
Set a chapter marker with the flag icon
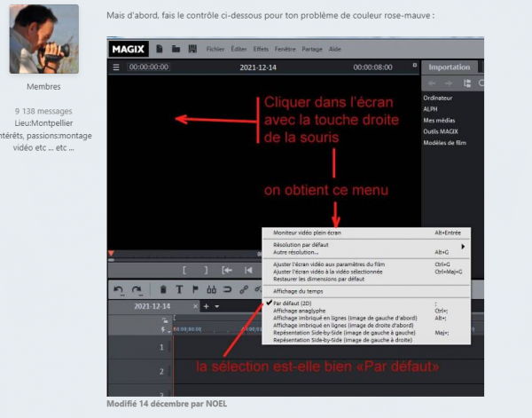point(195,289)
